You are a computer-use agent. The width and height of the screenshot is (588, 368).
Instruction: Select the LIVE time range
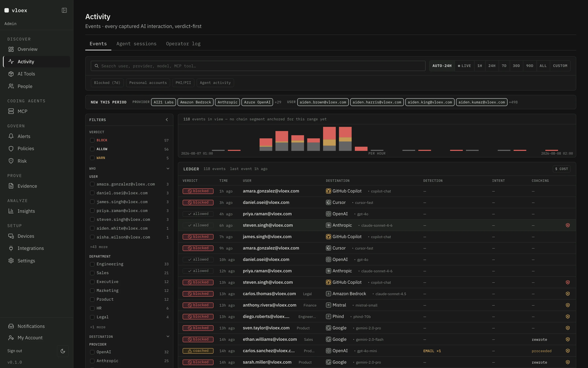464,66
